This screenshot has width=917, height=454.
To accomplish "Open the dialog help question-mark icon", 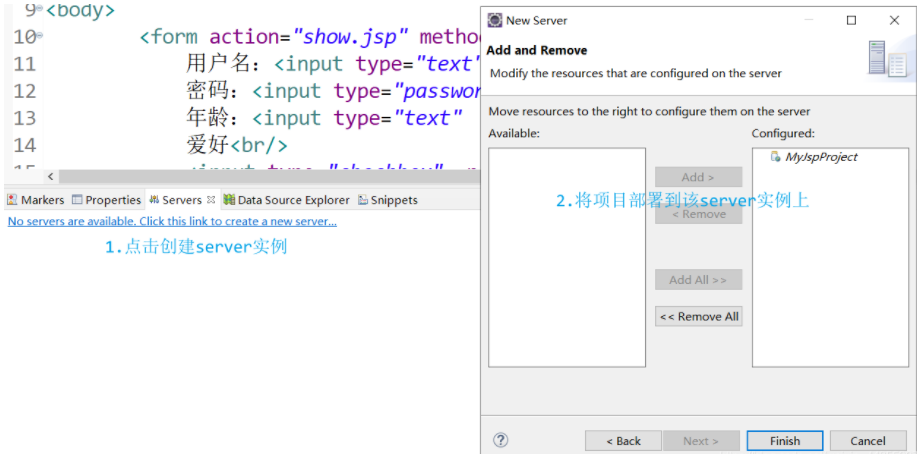I will point(501,440).
